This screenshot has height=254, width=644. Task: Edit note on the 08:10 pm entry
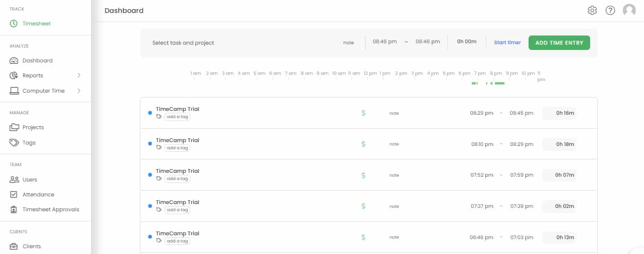[x=394, y=144]
